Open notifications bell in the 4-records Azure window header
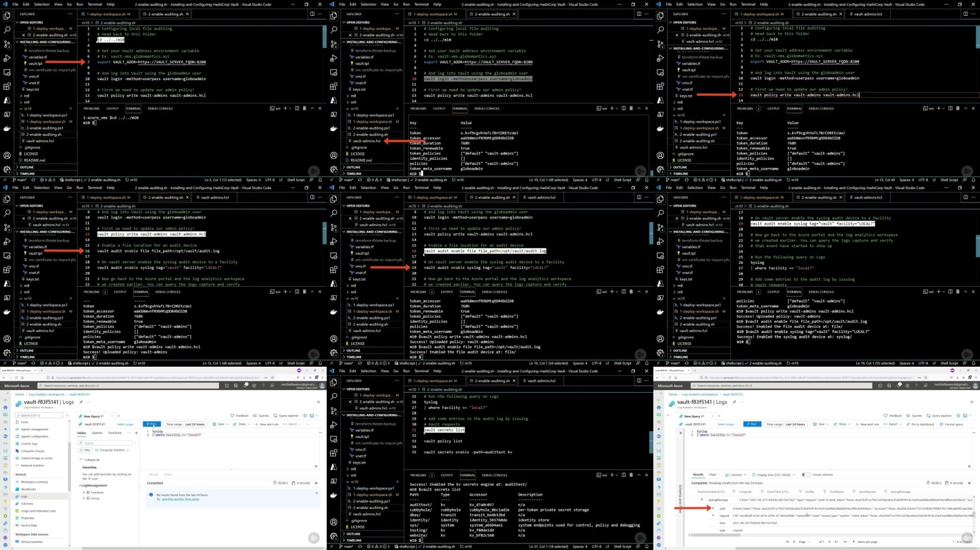The image size is (980, 550). point(898,385)
